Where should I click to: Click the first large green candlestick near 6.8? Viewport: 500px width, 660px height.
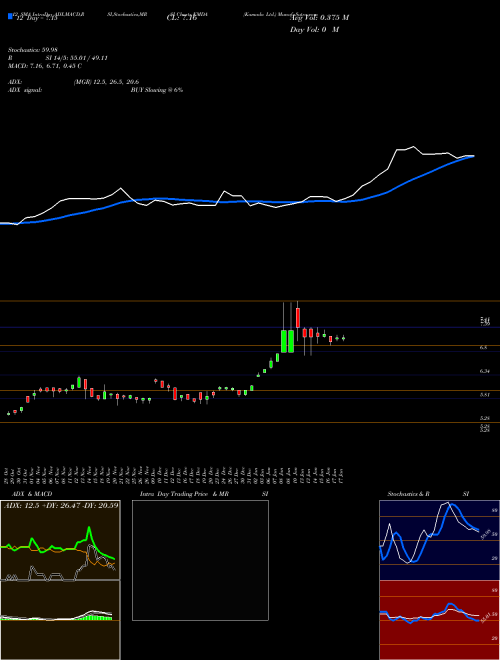(284, 341)
